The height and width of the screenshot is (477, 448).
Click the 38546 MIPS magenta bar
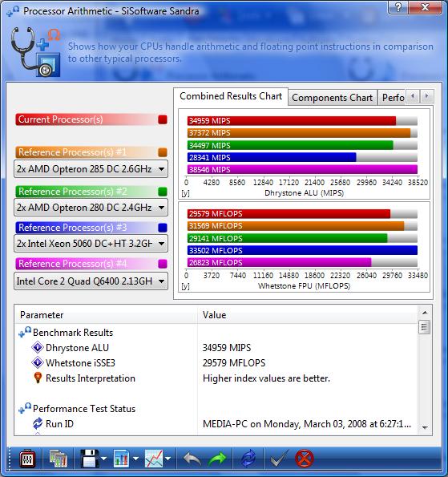(x=302, y=169)
